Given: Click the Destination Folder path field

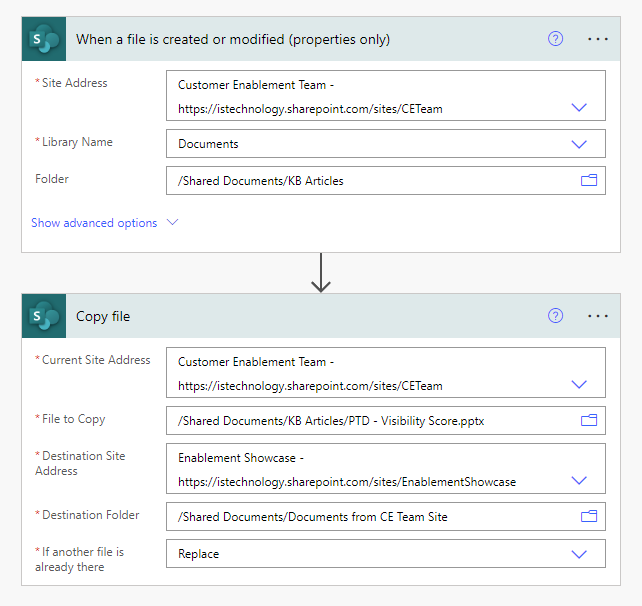Looking at the screenshot, I should point(386,517).
